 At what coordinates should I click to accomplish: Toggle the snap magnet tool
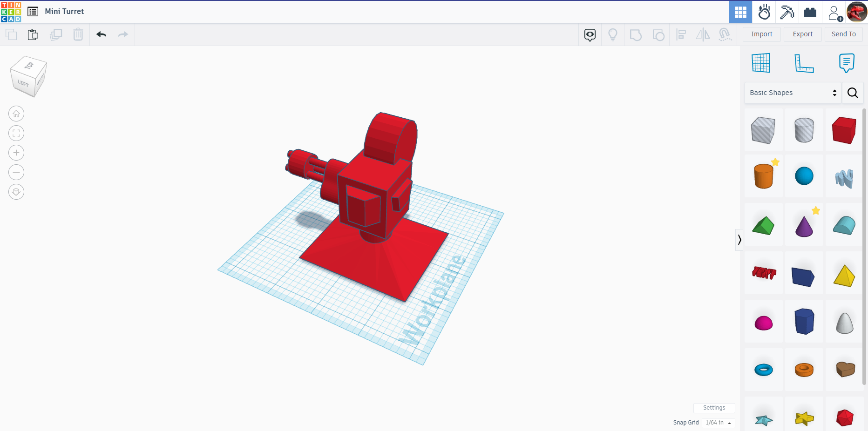(x=725, y=34)
